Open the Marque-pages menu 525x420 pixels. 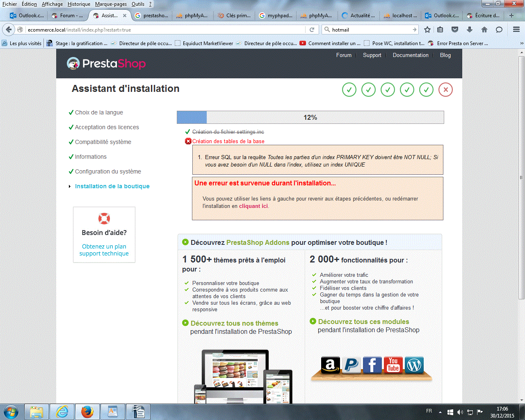pyautogui.click(x=111, y=4)
